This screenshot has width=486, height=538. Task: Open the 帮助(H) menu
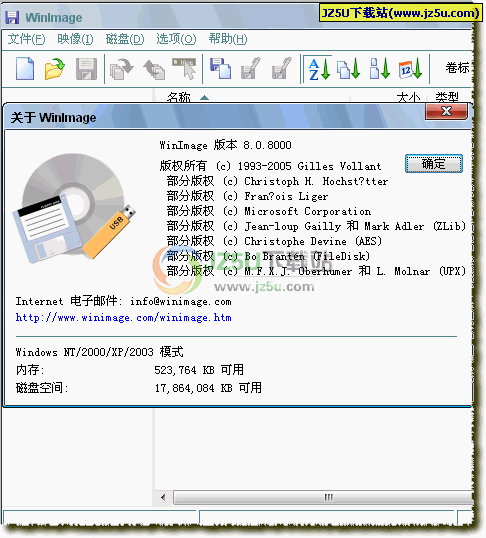pos(228,39)
